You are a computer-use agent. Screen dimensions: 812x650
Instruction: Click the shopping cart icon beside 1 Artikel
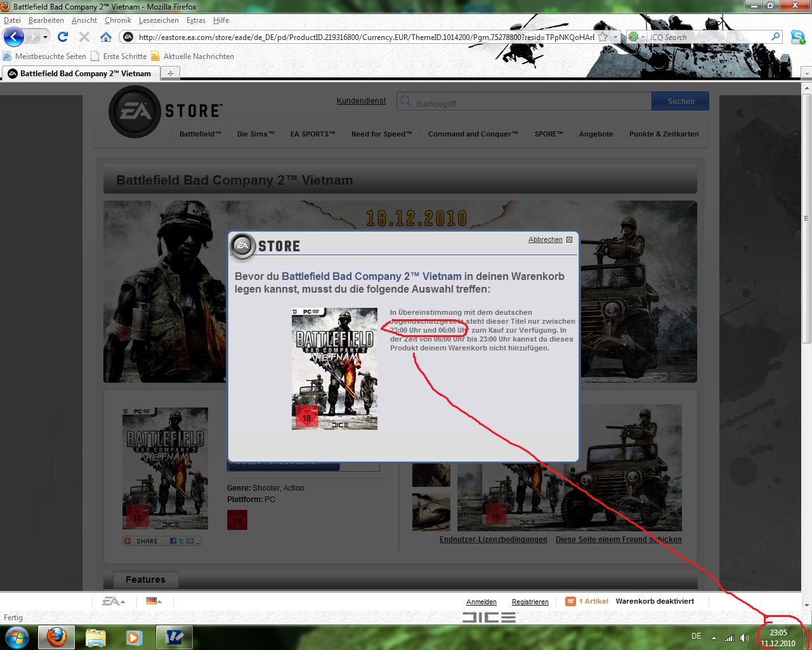[x=571, y=601]
